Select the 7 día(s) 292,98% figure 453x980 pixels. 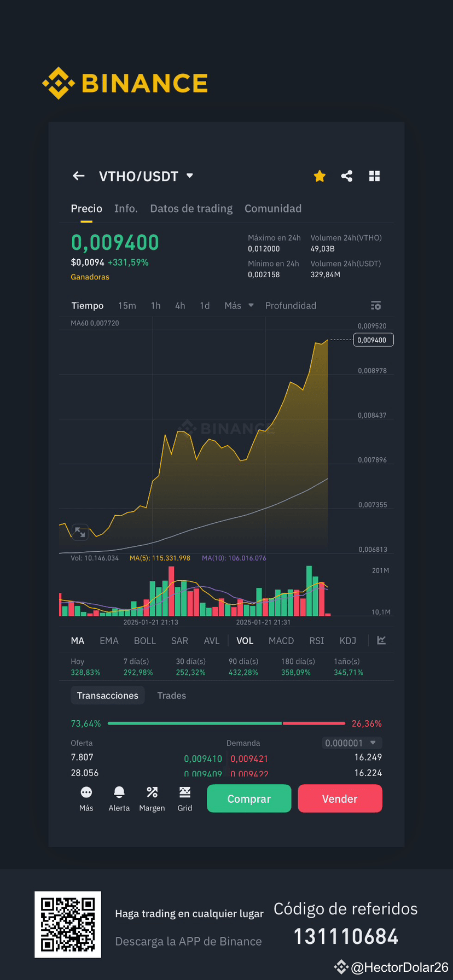(138, 667)
